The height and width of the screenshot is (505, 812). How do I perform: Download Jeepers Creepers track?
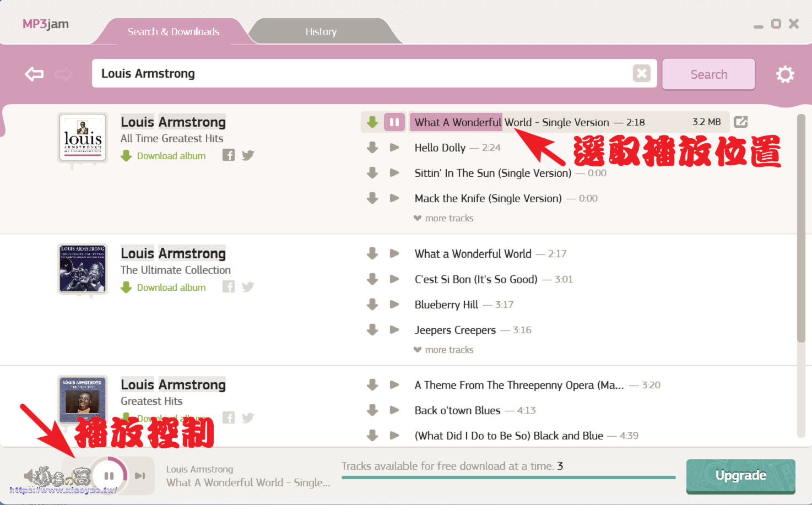click(x=372, y=330)
